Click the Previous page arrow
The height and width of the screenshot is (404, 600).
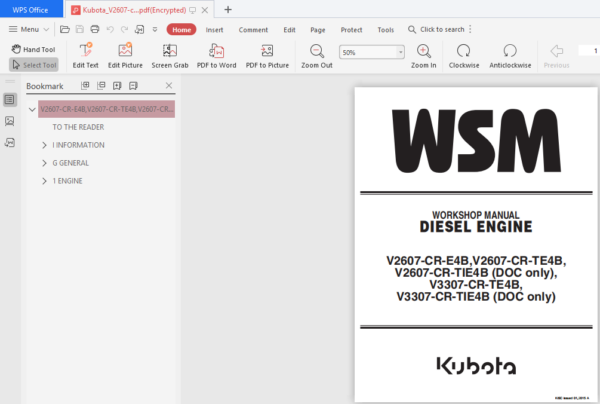pyautogui.click(x=556, y=56)
